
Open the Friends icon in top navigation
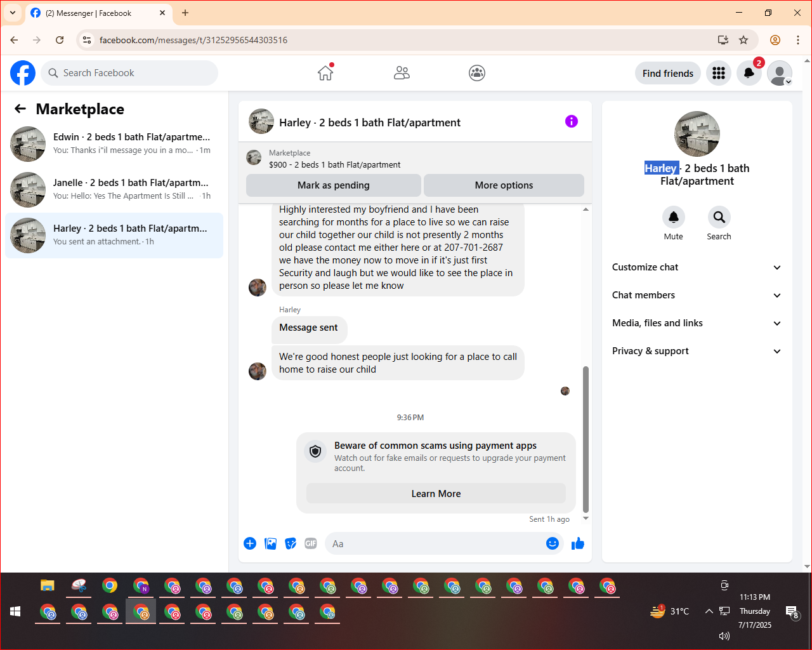(402, 73)
